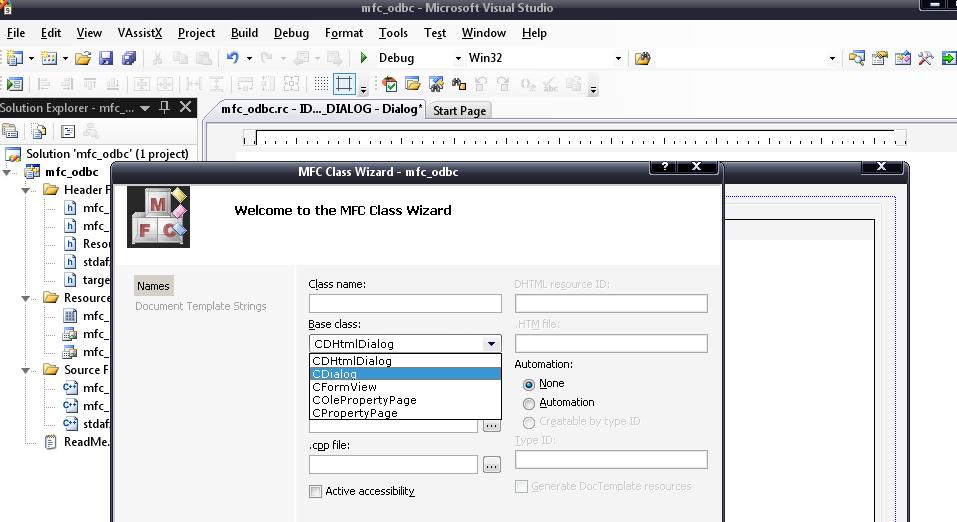Open the Format menu

344,33
